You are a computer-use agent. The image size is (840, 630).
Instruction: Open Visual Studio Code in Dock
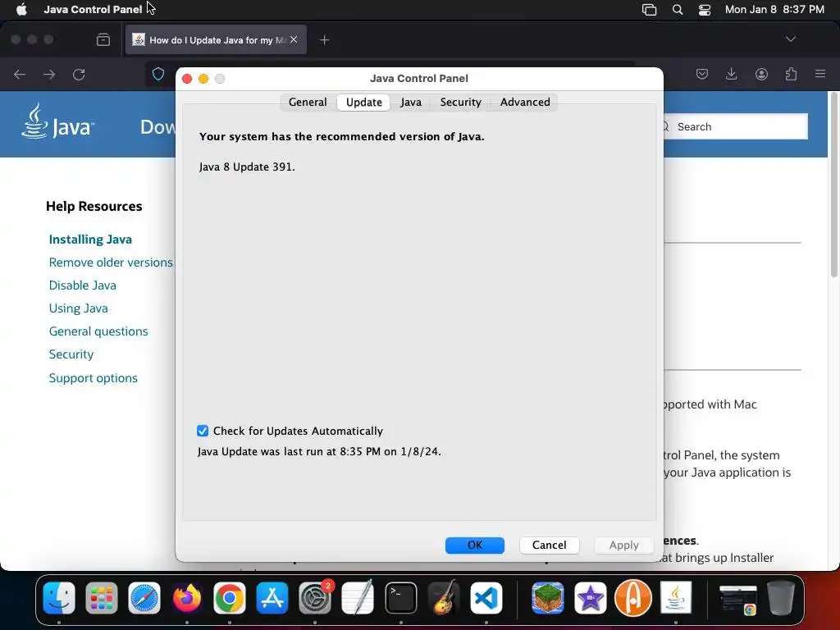(486, 597)
